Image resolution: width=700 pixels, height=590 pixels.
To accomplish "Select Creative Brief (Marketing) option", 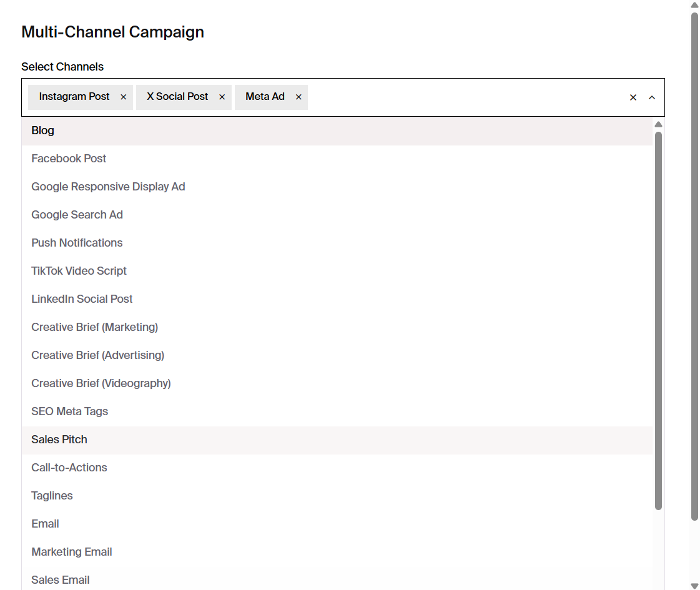I will 94,327.
